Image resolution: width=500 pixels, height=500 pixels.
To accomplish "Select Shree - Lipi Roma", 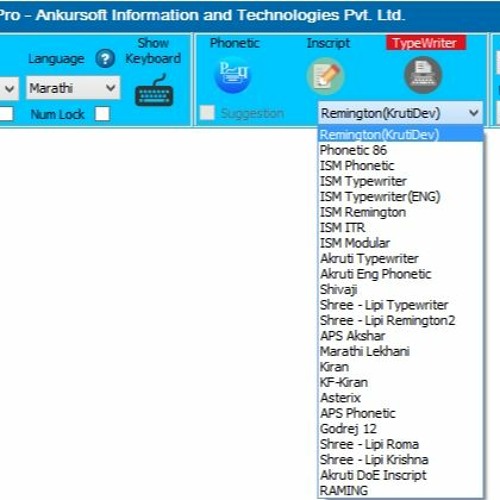I will (x=401, y=444).
